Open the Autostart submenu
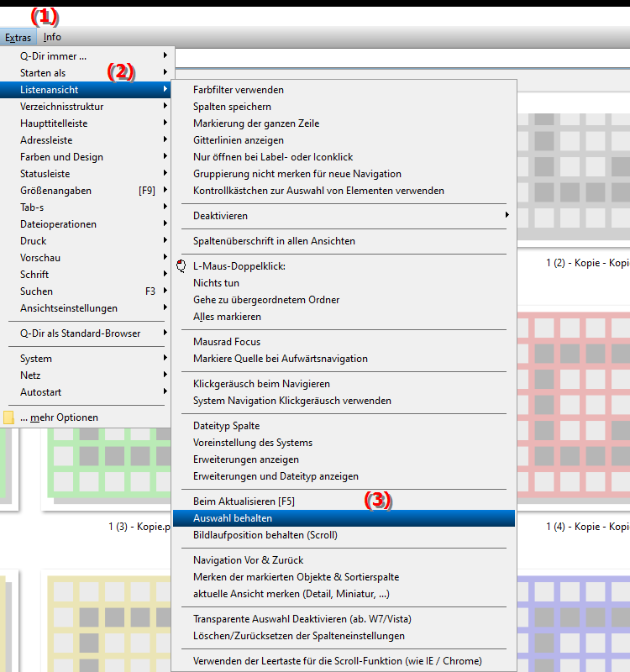Viewport: 630px width, 672px height. click(86, 392)
